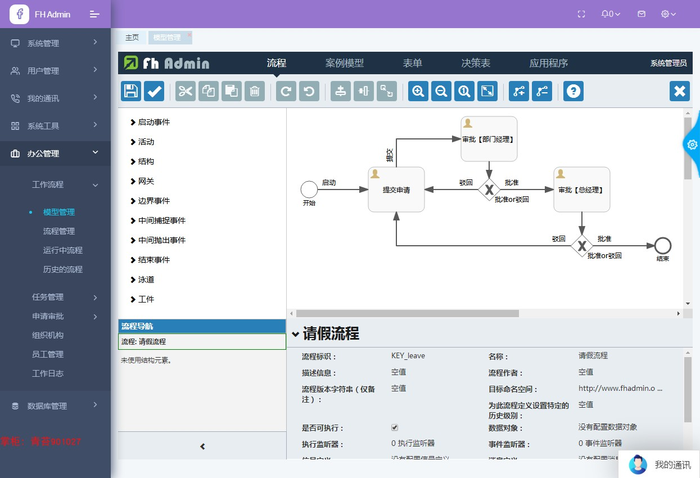This screenshot has width=700, height=478.
Task: Collapse the 请假流程 properties header
Action: pyautogui.click(x=296, y=334)
